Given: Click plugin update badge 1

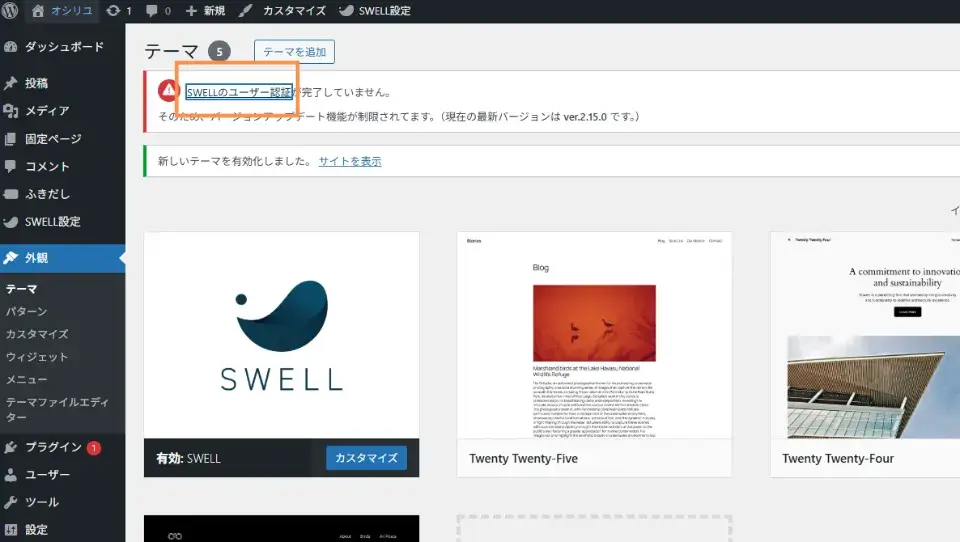Looking at the screenshot, I should coord(94,448).
